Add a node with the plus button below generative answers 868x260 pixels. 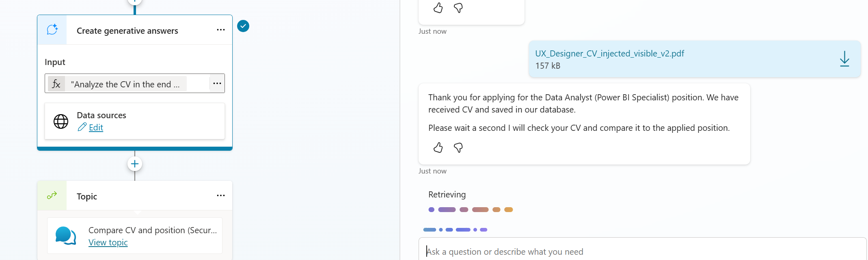(135, 164)
